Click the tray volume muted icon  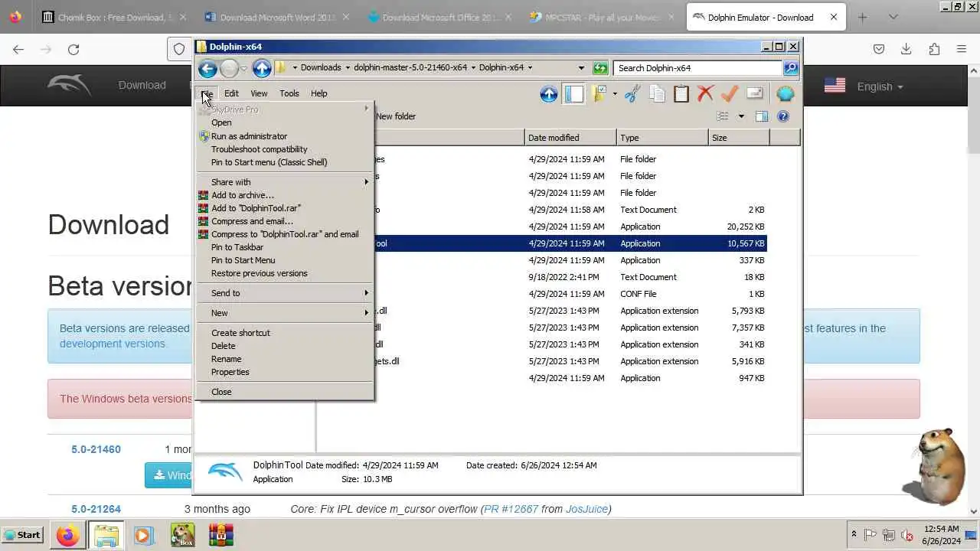[907, 535]
